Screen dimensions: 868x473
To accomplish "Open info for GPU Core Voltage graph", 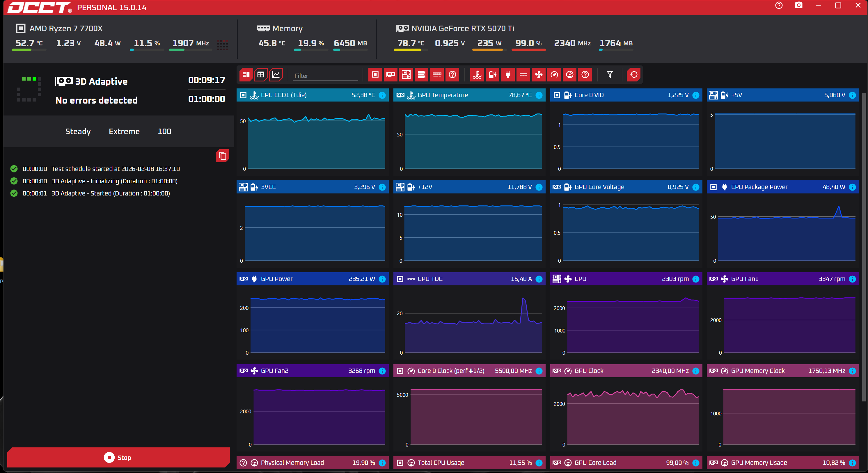I will point(696,187).
